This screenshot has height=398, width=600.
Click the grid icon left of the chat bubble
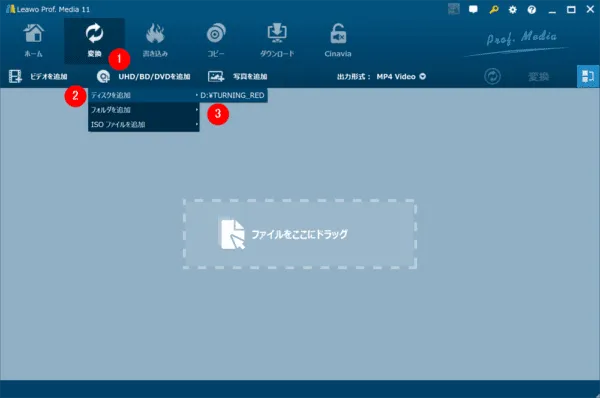point(453,9)
